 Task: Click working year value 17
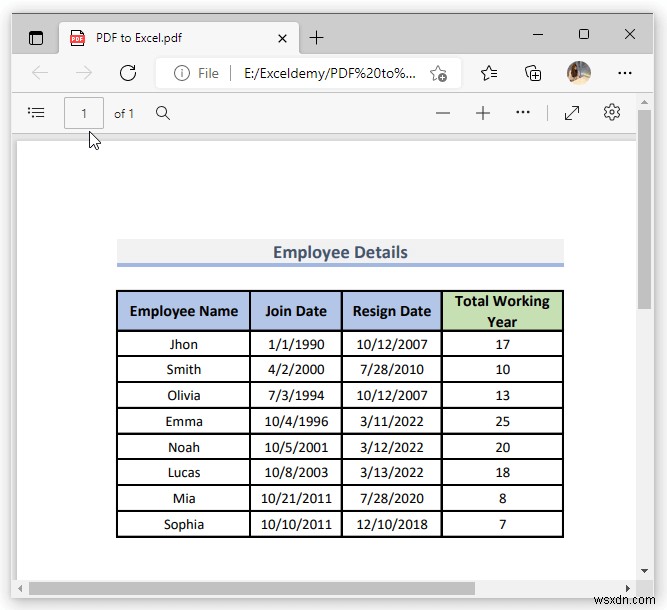[502, 344]
